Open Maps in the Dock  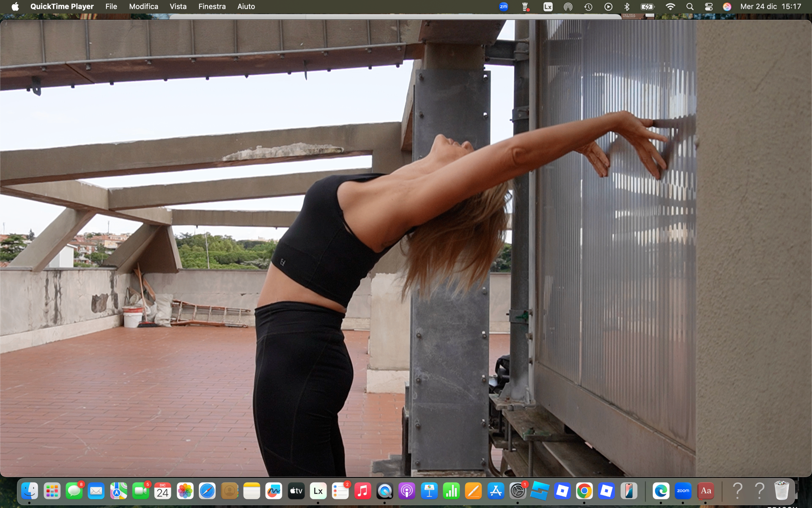[118, 491]
